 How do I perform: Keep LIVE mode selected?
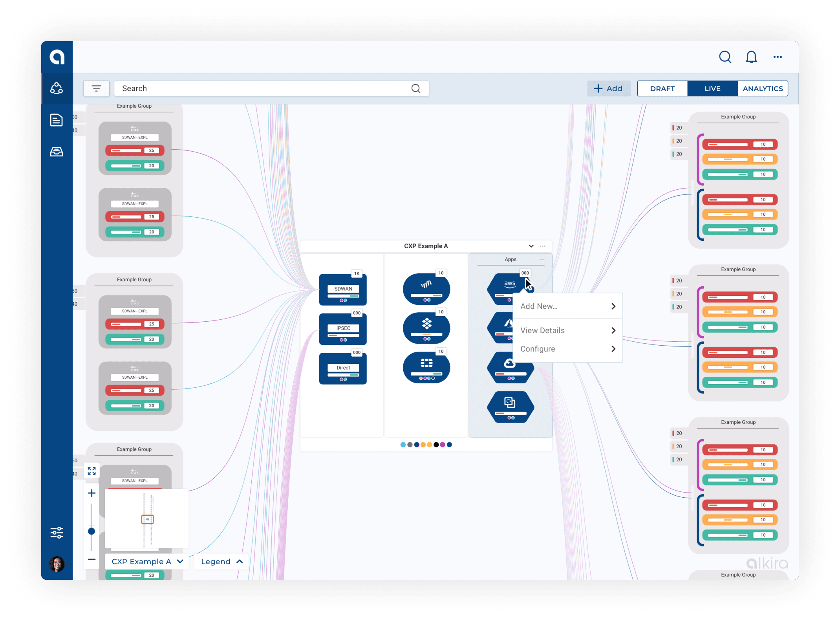coord(712,88)
